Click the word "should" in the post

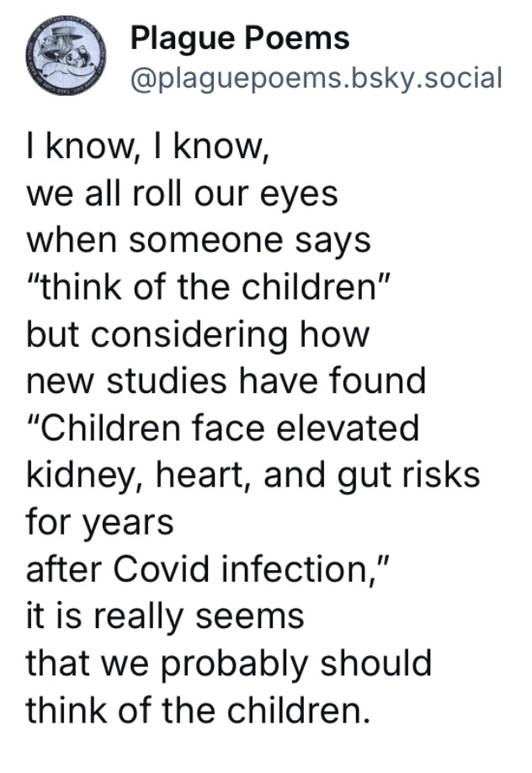(x=376, y=663)
